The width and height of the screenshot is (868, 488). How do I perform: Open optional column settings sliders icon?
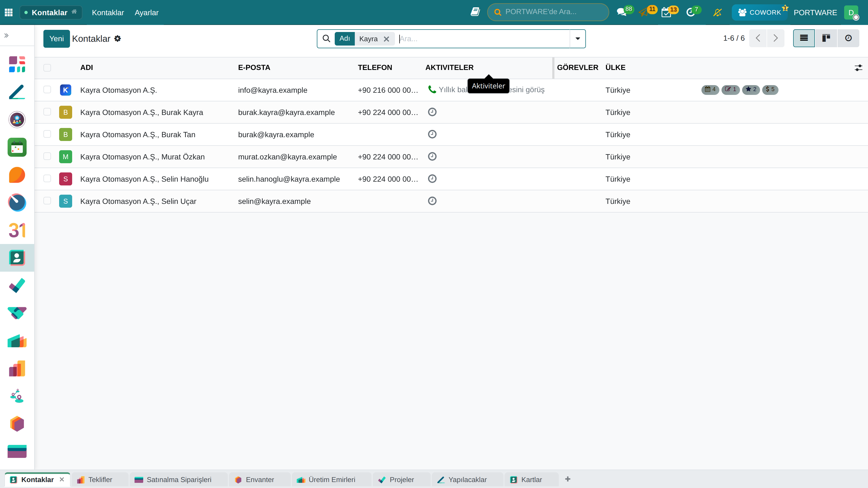click(858, 68)
